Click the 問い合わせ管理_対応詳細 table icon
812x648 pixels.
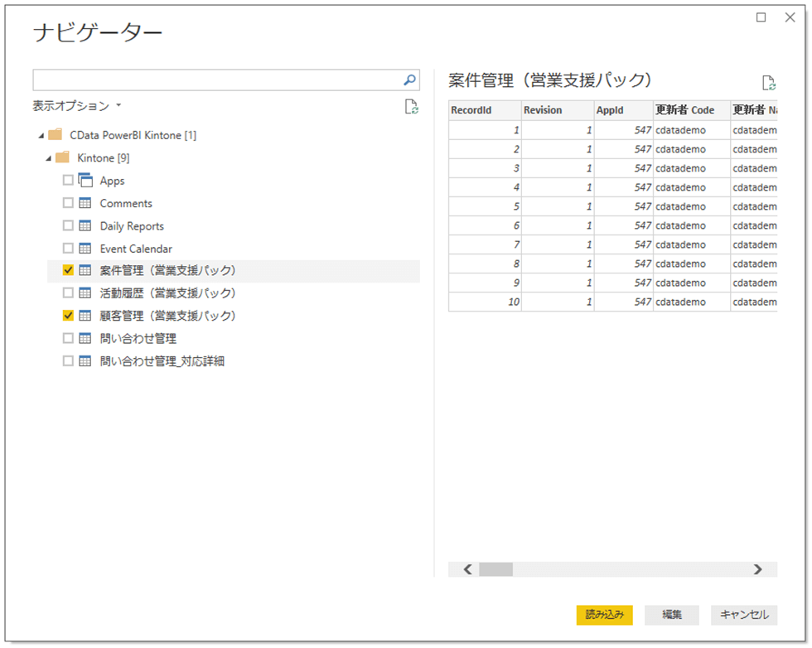[85, 361]
